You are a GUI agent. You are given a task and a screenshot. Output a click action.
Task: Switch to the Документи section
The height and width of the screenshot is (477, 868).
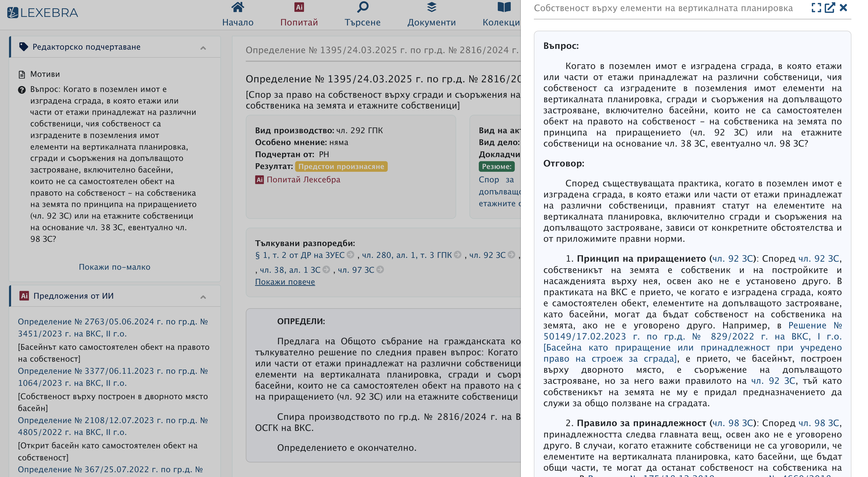(431, 14)
